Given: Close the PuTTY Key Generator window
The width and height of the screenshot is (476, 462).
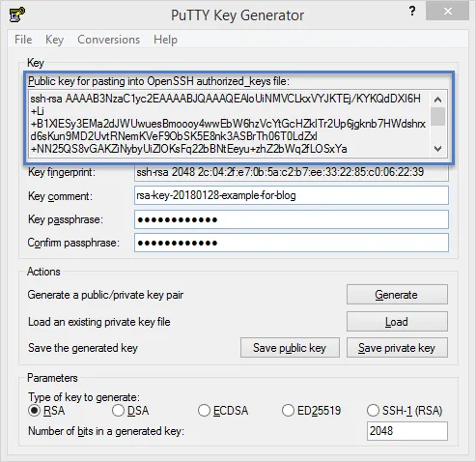Looking at the screenshot, I should coord(447,12).
